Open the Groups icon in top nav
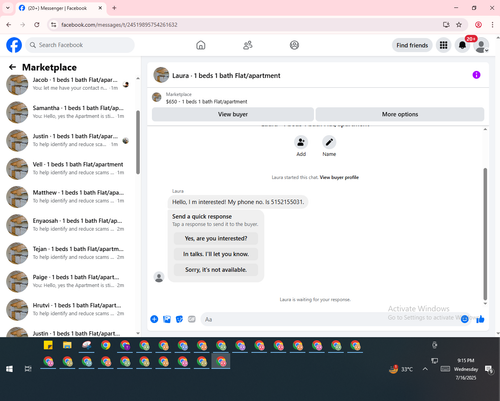The height and width of the screenshot is (401, 500). [294, 45]
